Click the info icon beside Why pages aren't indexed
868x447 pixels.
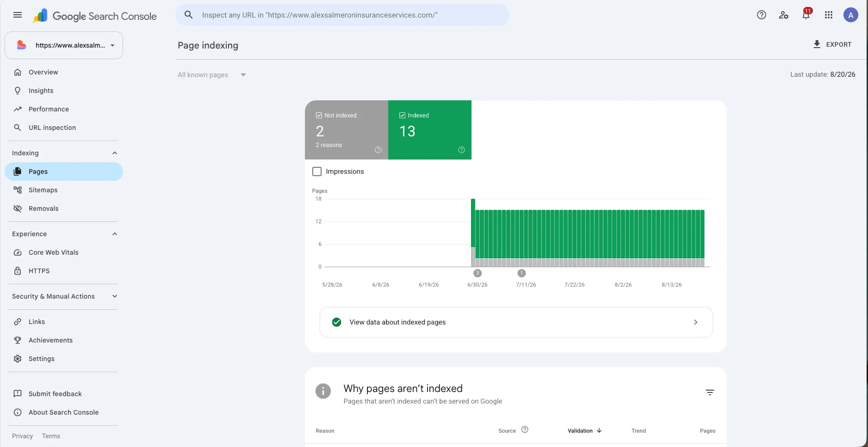pyautogui.click(x=323, y=391)
